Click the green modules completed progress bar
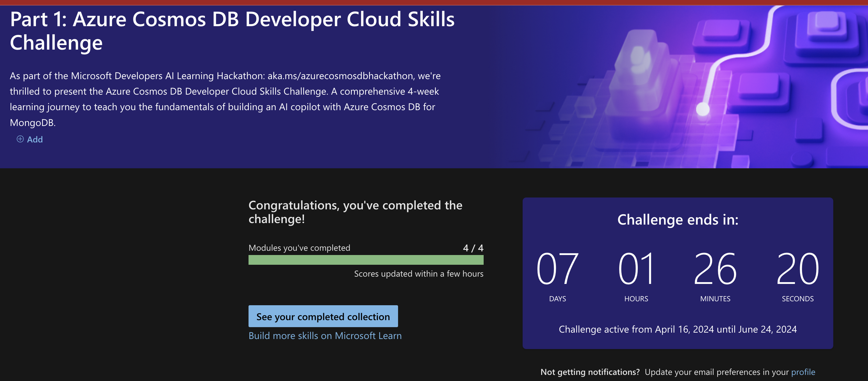This screenshot has width=868, height=381. 365,260
